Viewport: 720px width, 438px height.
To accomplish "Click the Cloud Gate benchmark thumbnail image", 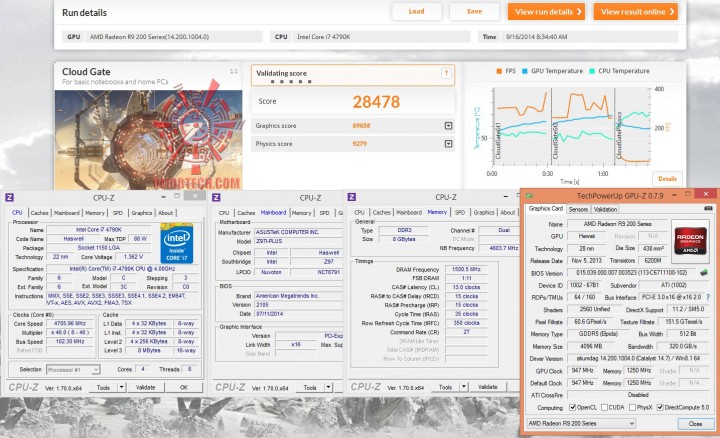I will coord(148,140).
